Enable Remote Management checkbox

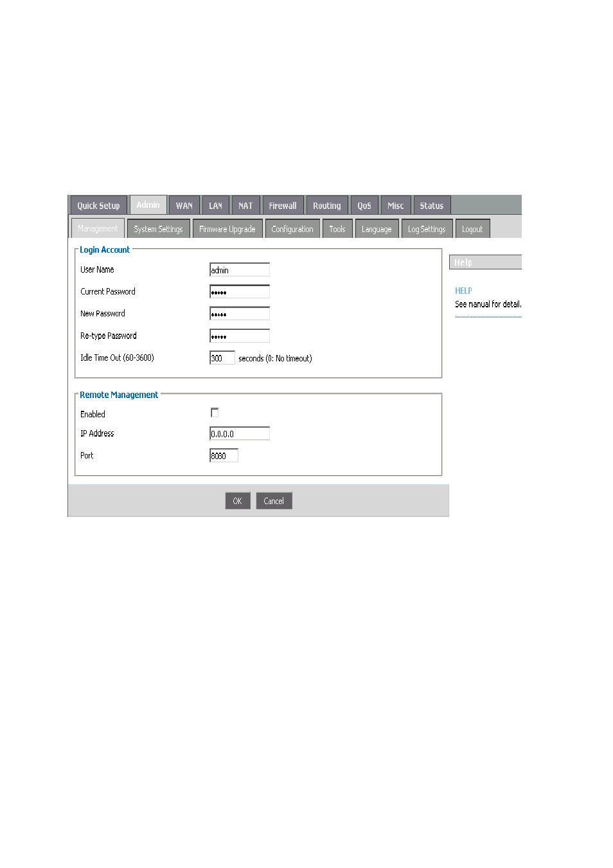(215, 413)
